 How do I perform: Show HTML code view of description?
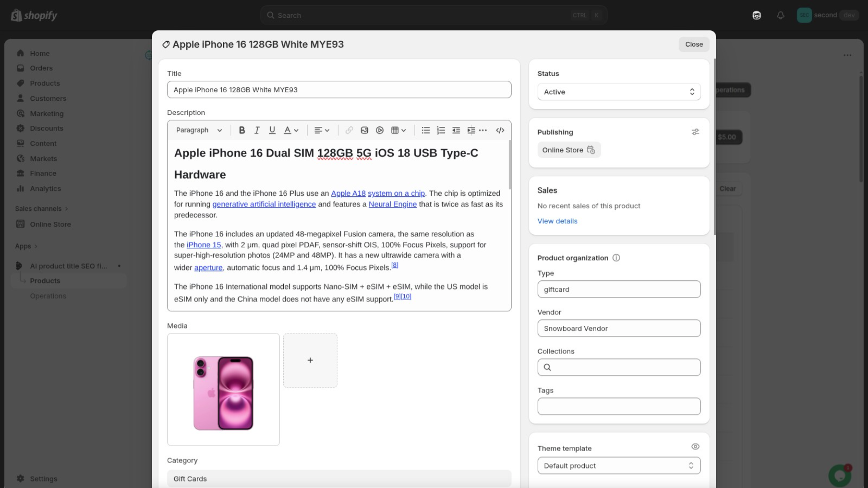coord(500,130)
